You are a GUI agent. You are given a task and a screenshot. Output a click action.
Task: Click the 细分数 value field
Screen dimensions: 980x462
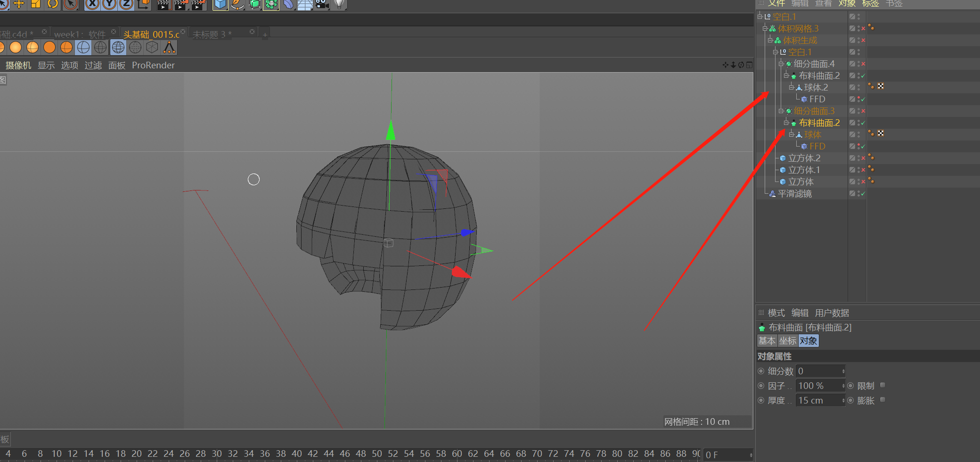click(x=821, y=371)
